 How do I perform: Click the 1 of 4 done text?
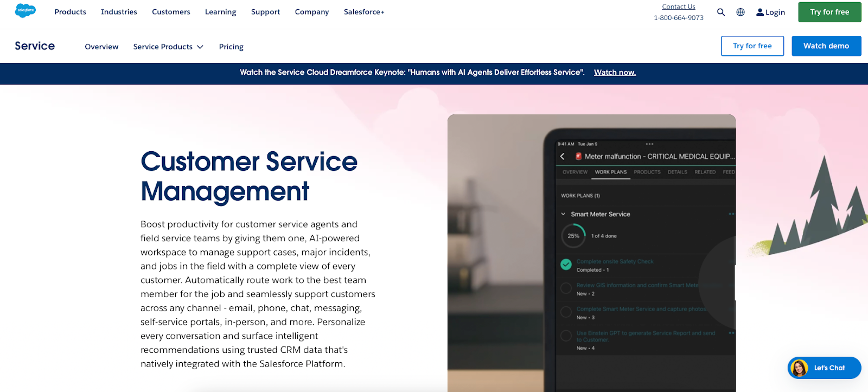click(x=604, y=236)
